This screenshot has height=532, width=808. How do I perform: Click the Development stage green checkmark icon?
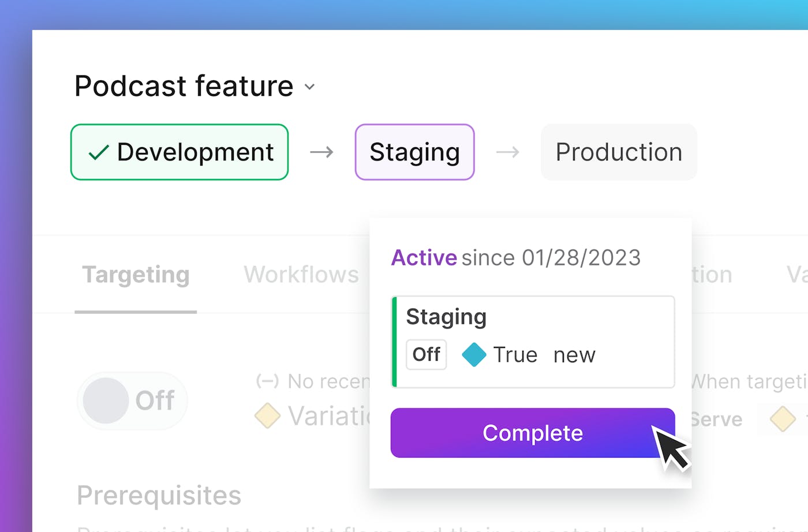point(99,152)
